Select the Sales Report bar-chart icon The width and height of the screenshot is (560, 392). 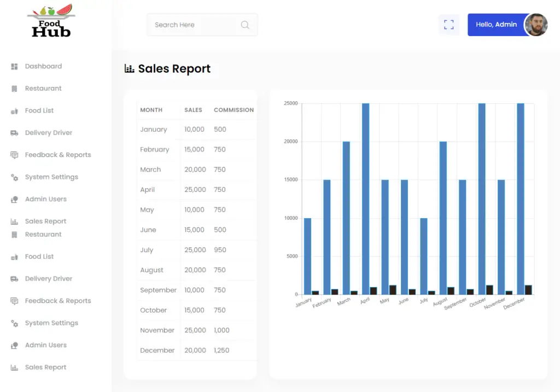coord(14,221)
